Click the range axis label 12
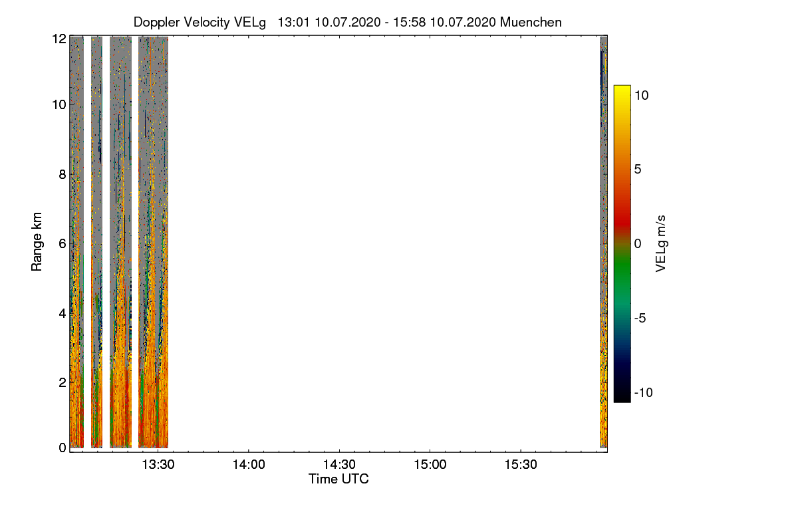The image size is (798, 532). tap(59, 39)
